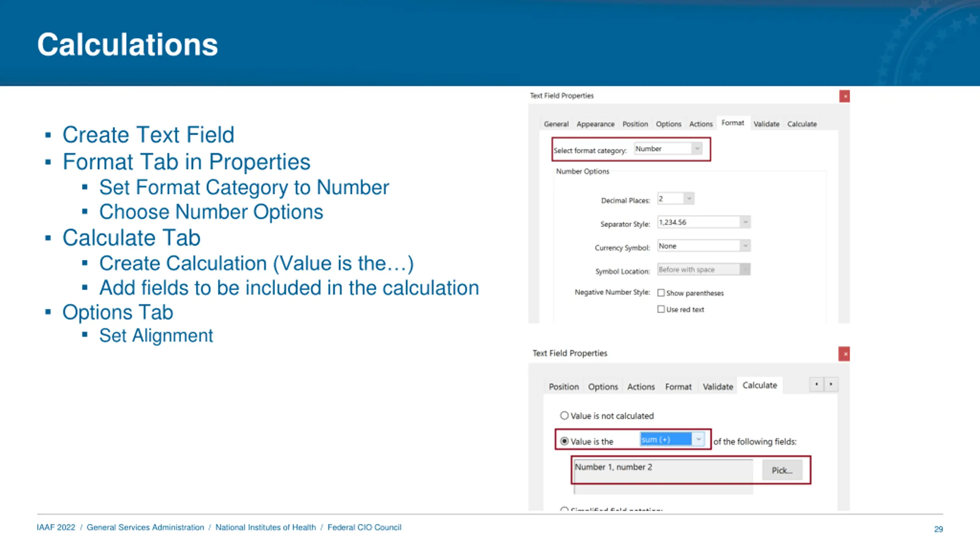
Task: Click General Services Administration footer text
Action: tap(145, 527)
